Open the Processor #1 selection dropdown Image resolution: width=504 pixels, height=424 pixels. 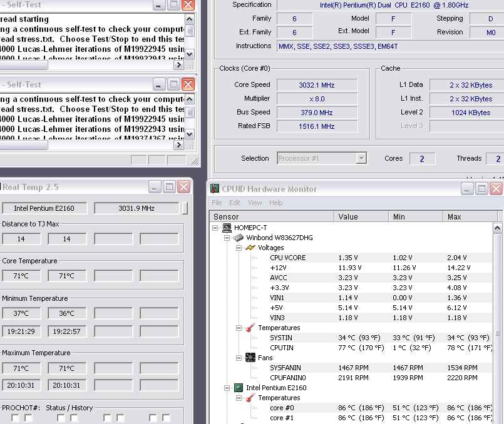pyautogui.click(x=361, y=158)
